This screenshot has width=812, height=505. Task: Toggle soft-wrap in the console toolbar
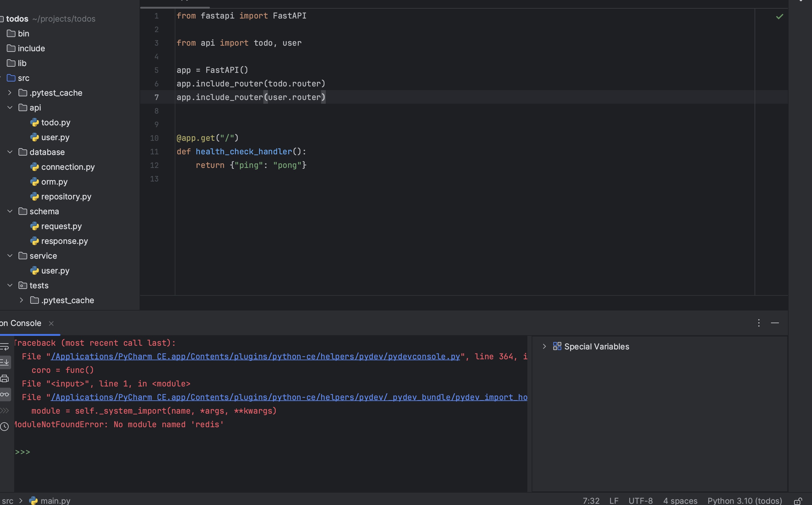[x=4, y=347]
